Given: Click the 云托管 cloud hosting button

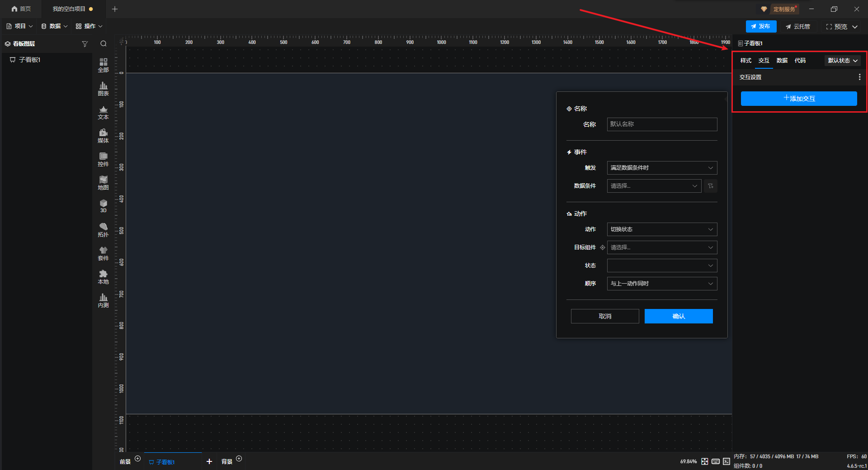Looking at the screenshot, I should click(x=798, y=27).
